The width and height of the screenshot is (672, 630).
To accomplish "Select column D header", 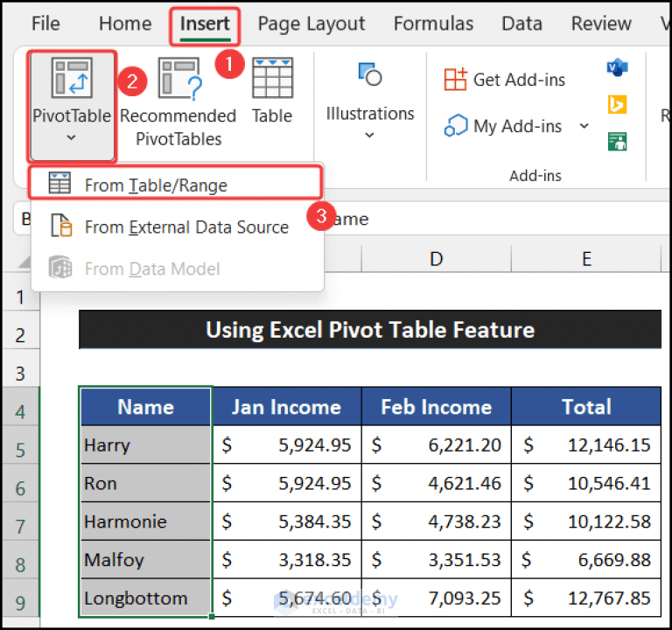I will [x=437, y=259].
